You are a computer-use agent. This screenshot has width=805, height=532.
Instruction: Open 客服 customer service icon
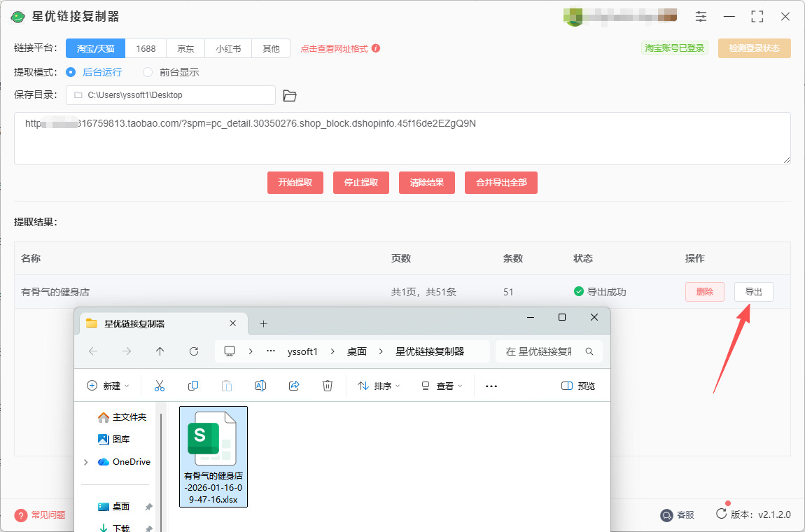pyautogui.click(x=666, y=515)
